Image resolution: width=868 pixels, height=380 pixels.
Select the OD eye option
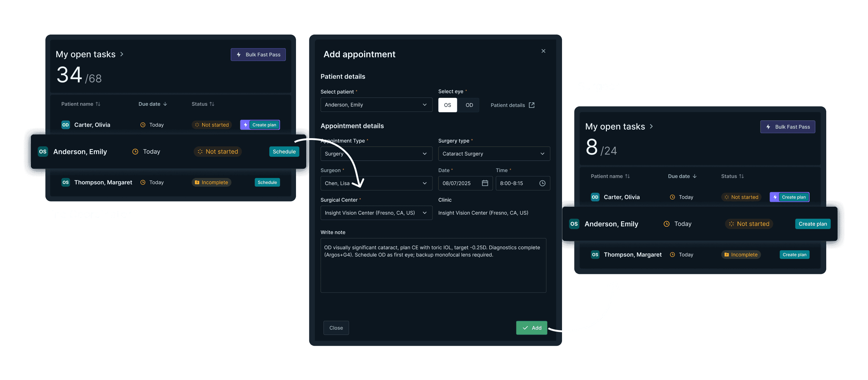[469, 105]
